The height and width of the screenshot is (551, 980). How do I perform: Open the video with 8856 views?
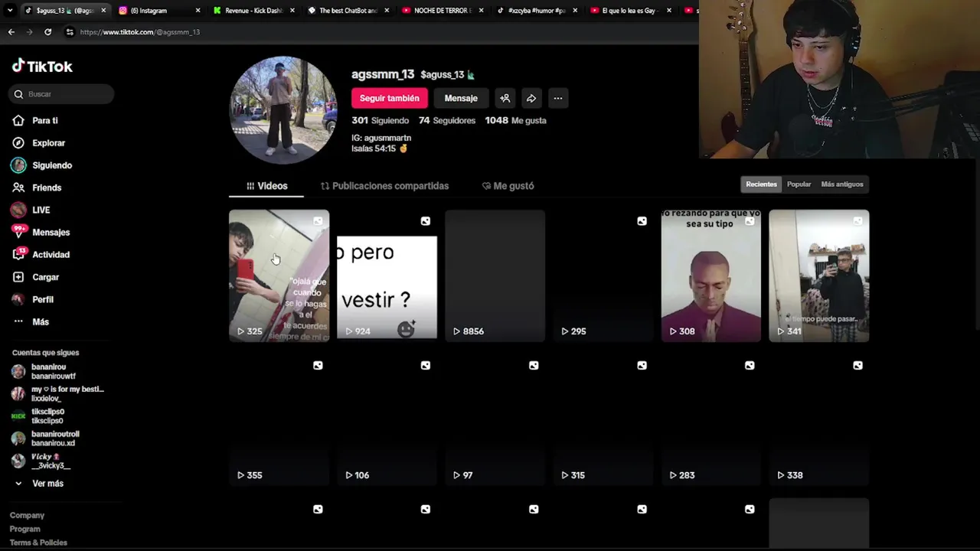point(495,275)
